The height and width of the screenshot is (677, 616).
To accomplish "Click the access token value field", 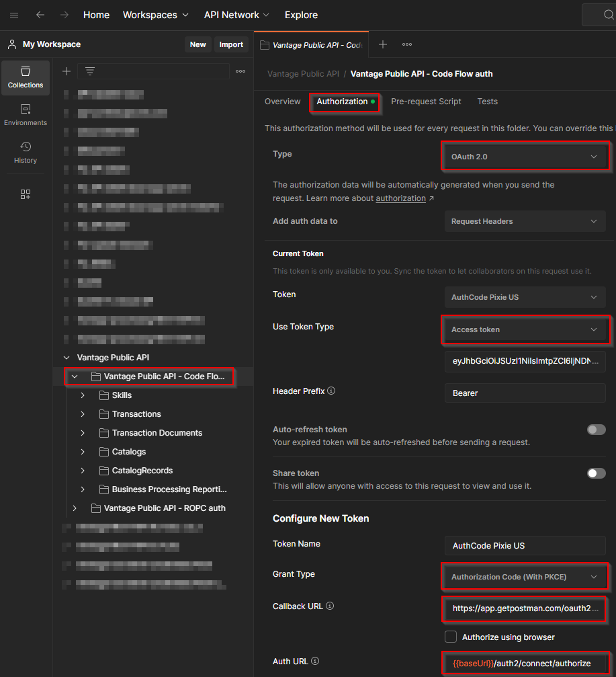I will point(525,362).
